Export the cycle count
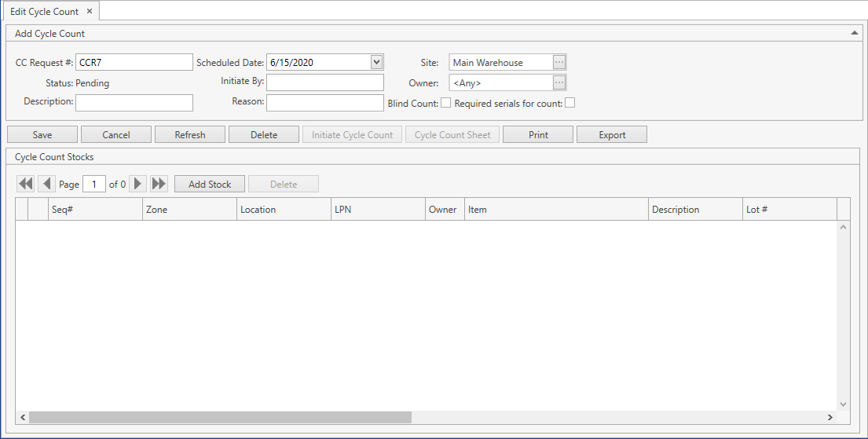Image resolution: width=868 pixels, height=439 pixels. [x=612, y=135]
